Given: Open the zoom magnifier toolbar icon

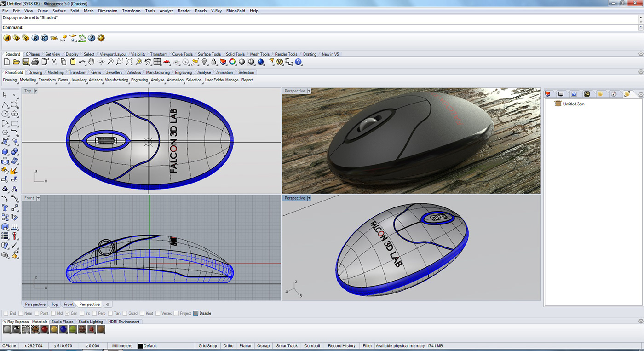Looking at the screenshot, I should point(111,62).
